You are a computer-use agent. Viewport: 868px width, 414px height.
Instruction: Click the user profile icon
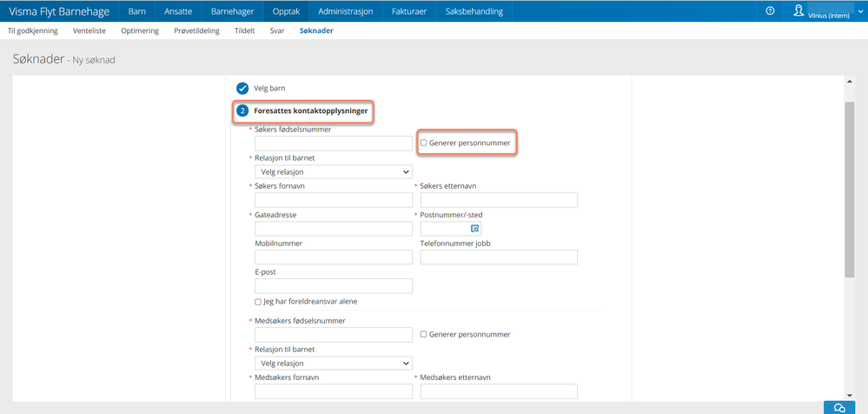(798, 10)
